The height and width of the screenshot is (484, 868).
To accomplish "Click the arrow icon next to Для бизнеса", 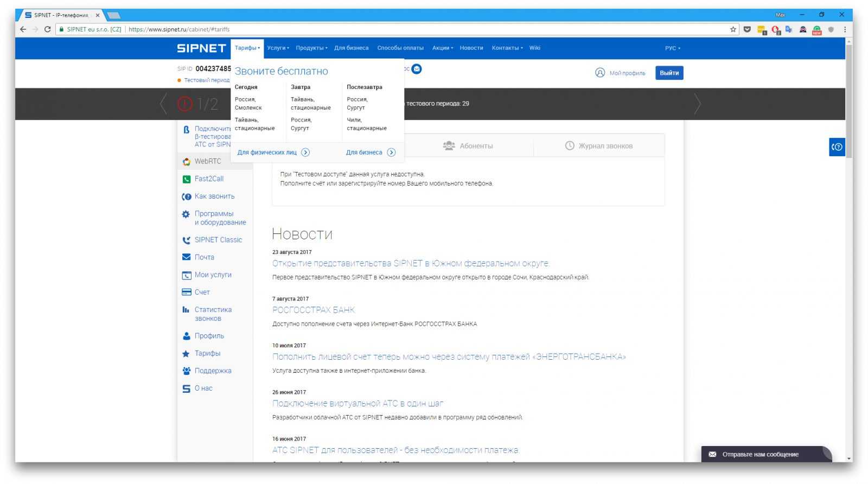I will tap(391, 152).
